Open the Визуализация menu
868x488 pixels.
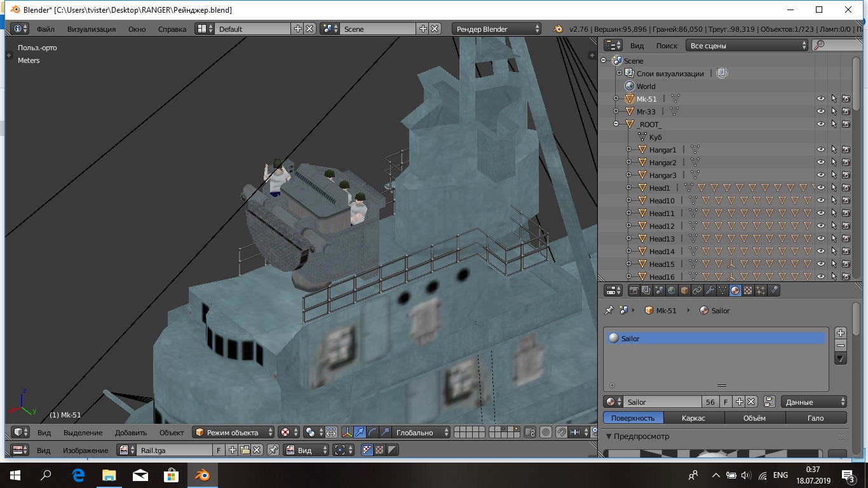92,29
